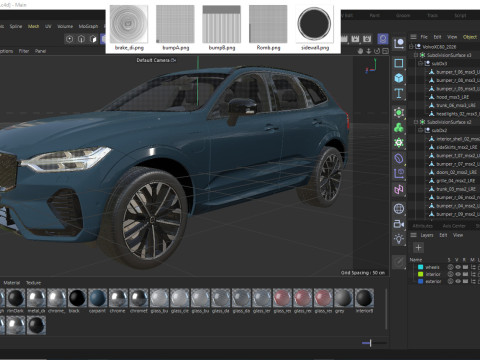The height and width of the screenshot is (360, 480).
Task: Select the Text object tool icon
Action: tap(399, 94)
